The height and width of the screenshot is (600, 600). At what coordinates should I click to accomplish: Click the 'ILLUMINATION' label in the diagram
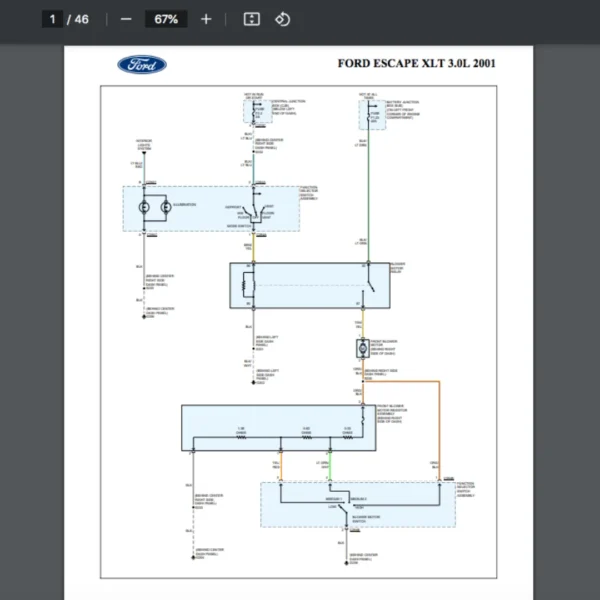[184, 205]
